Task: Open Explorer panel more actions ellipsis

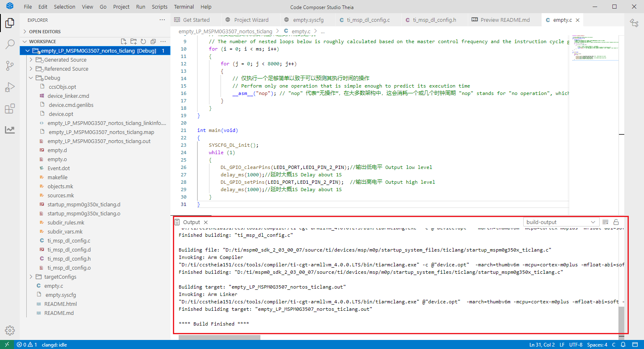Action: pyautogui.click(x=162, y=20)
